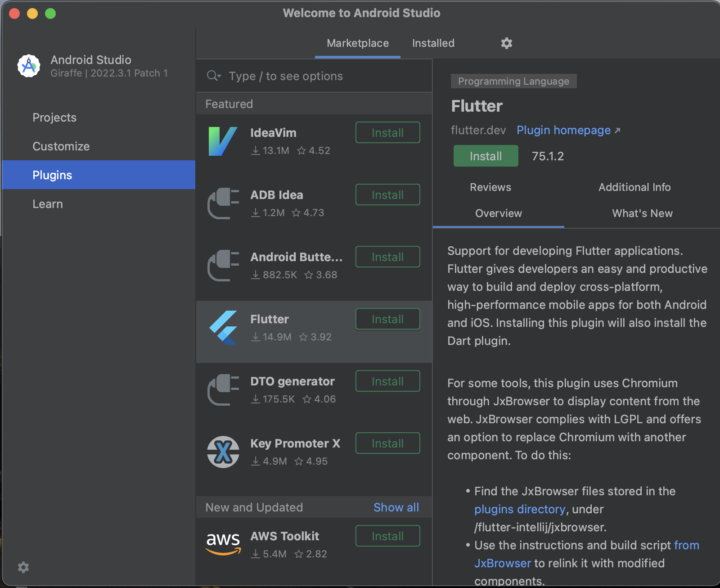Image resolution: width=720 pixels, height=588 pixels.
Task: Open the What's New tab
Action: pos(642,213)
